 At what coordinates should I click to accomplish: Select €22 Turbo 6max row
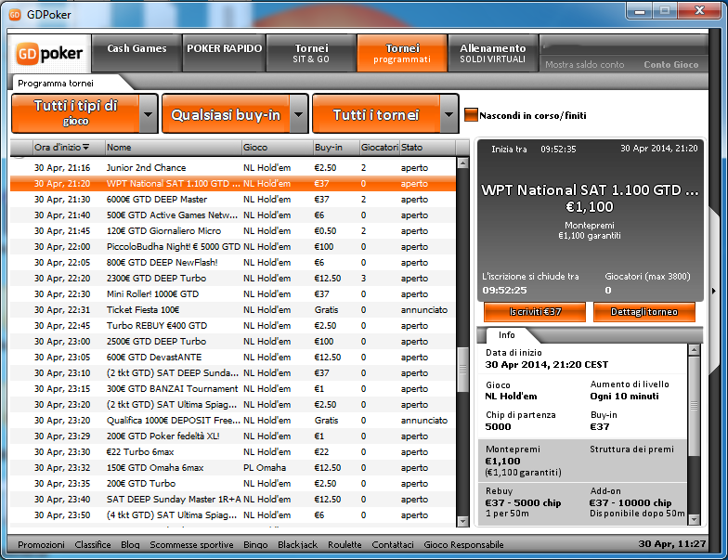(x=233, y=451)
